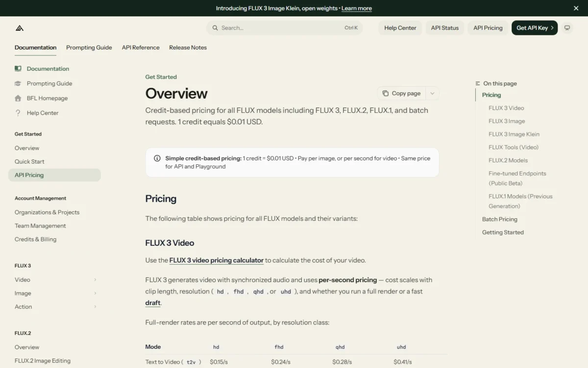The image size is (588, 368).
Task: Click the BFL logo icon
Action: click(x=19, y=28)
